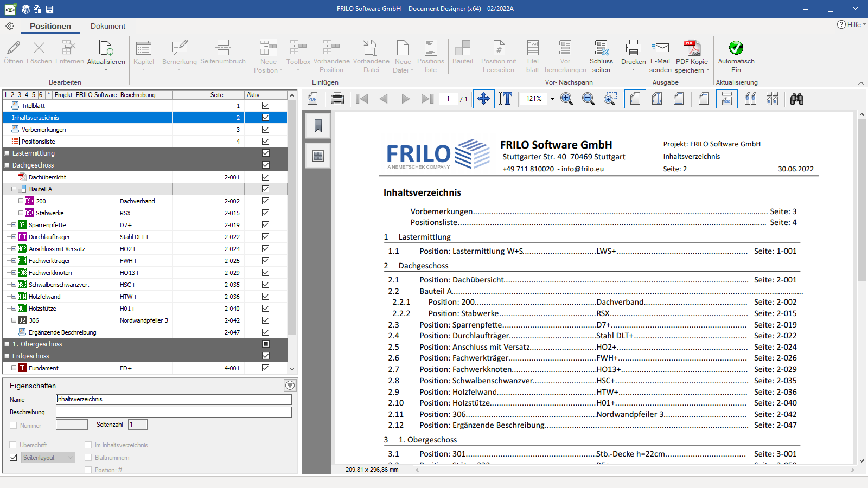Collapse the Bauteil A node
Viewport: 868px width, 488px height.
point(14,189)
